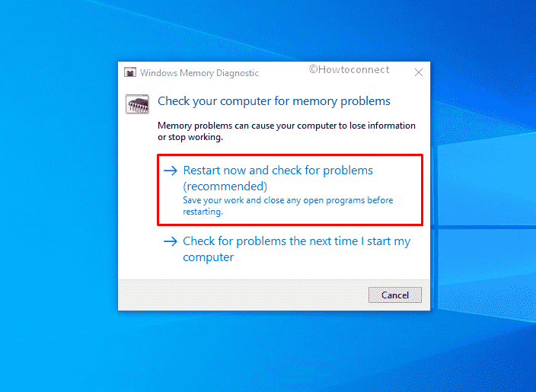Choose Restart now and check for problems
This screenshot has width=536, height=392.
click(290, 190)
